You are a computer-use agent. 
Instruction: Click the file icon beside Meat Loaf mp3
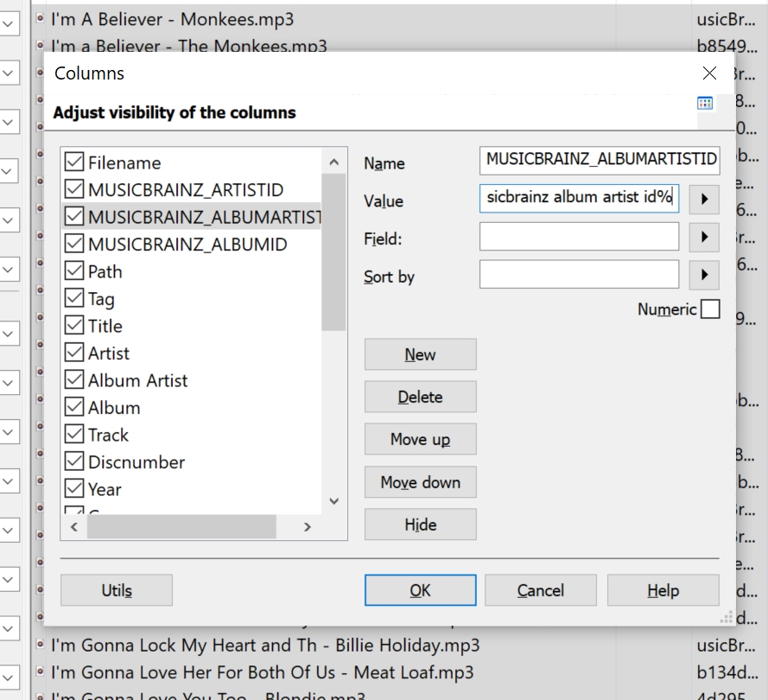tap(40, 672)
